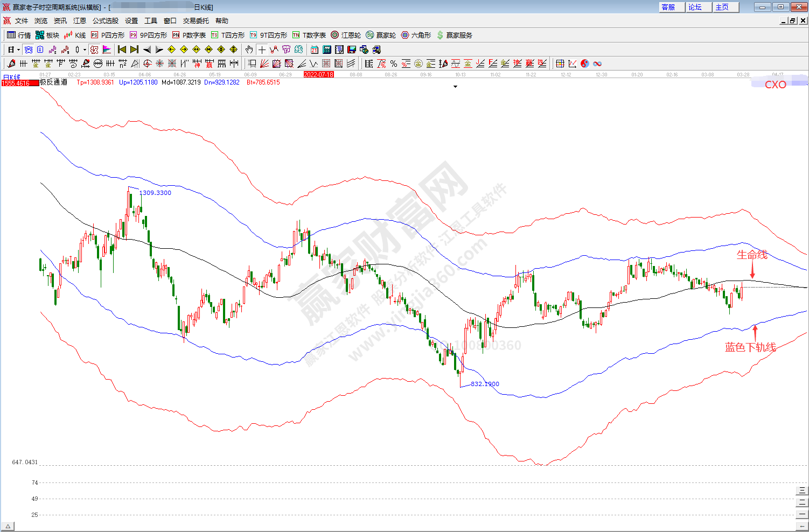Click the 客服 customer service button

(x=668, y=7)
